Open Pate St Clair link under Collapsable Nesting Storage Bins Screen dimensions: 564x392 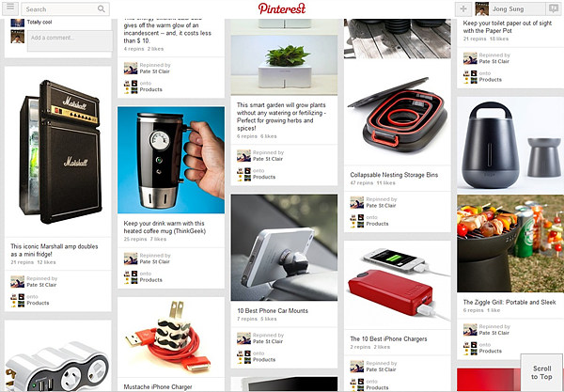381,205
